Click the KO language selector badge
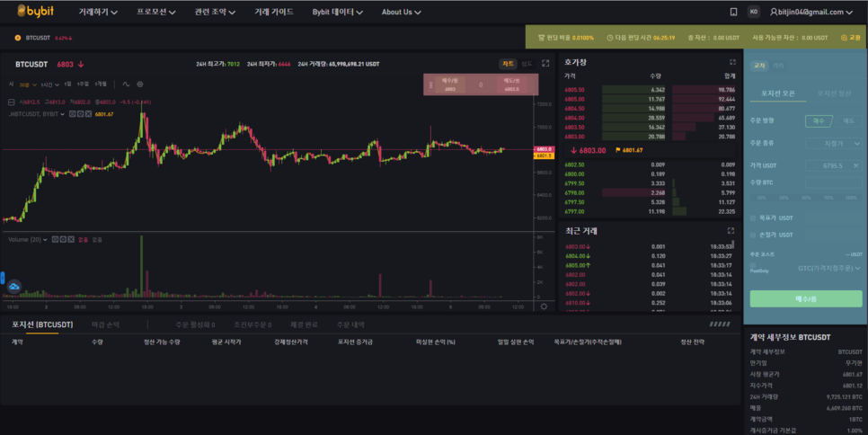The image size is (868, 435). pyautogui.click(x=753, y=12)
